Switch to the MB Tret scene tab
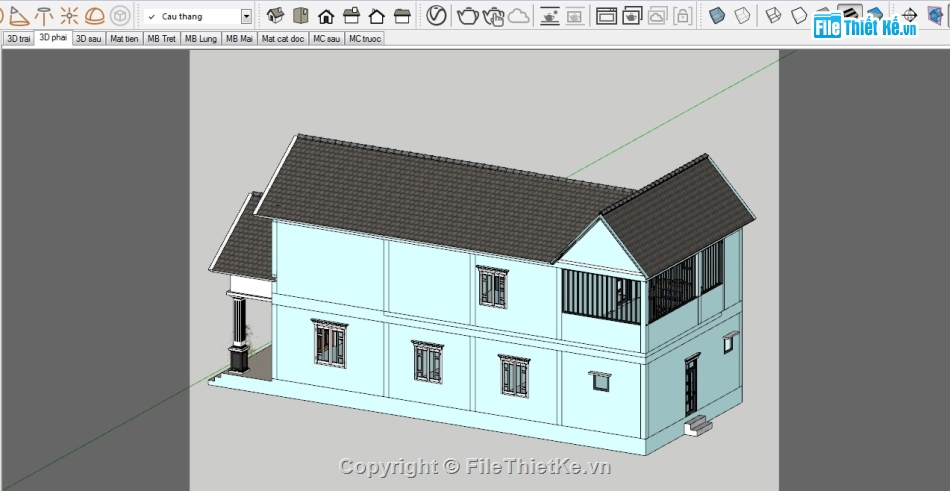The image size is (950, 491). (162, 39)
